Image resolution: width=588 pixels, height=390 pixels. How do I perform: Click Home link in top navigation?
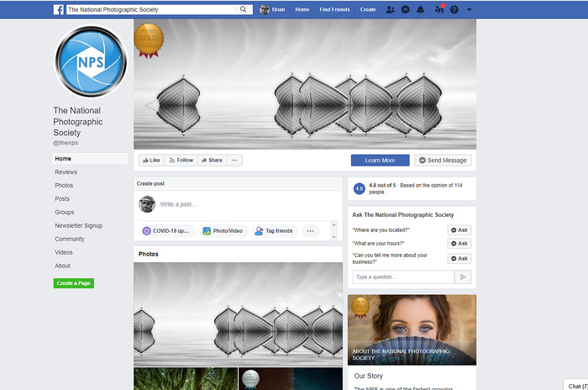point(302,9)
